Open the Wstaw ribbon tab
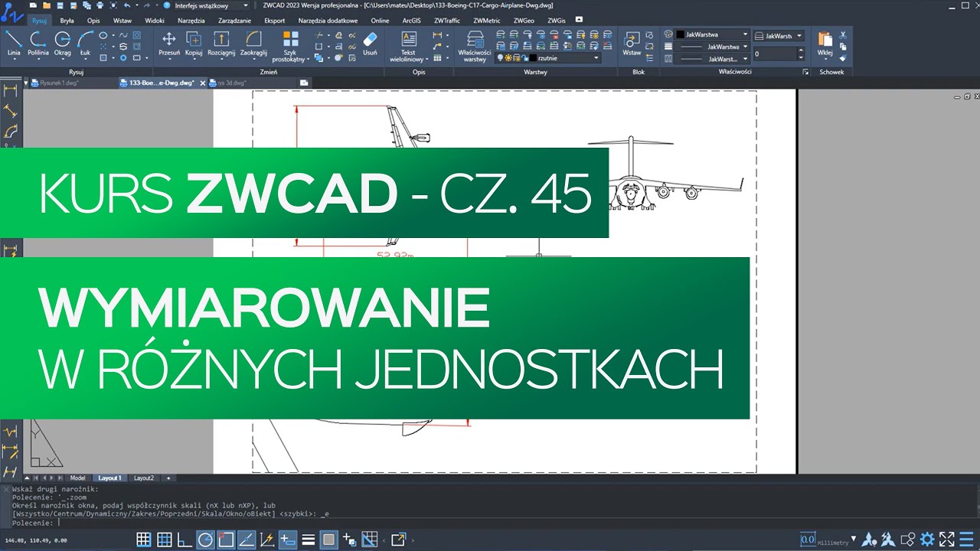The image size is (980, 551). (122, 21)
